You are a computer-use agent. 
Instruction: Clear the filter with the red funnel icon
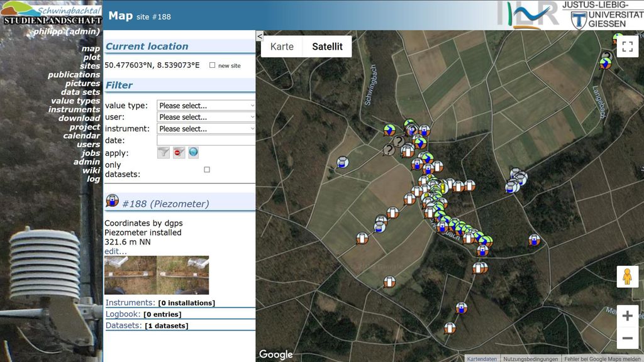click(179, 153)
